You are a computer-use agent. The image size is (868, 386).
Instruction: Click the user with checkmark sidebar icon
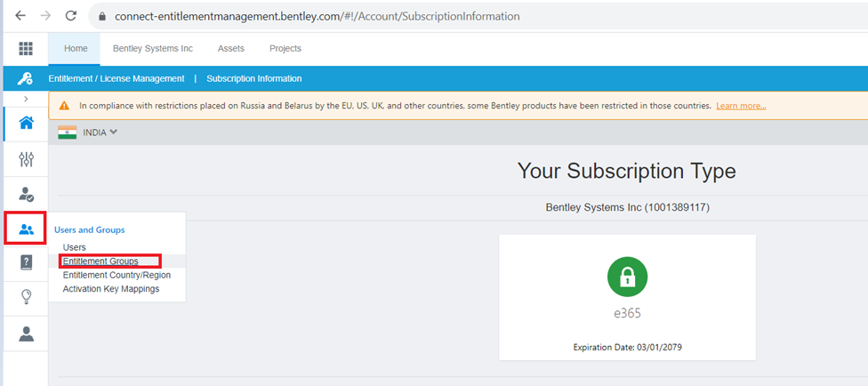point(26,194)
